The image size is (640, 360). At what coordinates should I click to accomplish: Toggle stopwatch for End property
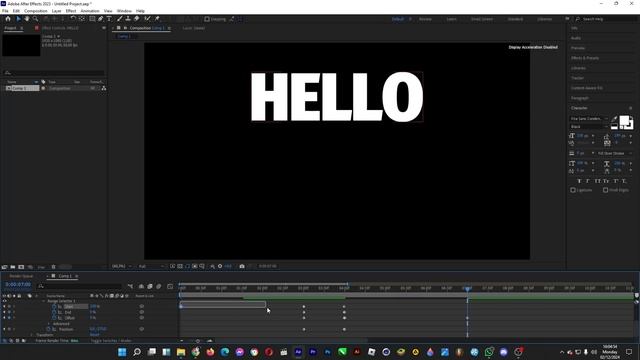[54, 312]
